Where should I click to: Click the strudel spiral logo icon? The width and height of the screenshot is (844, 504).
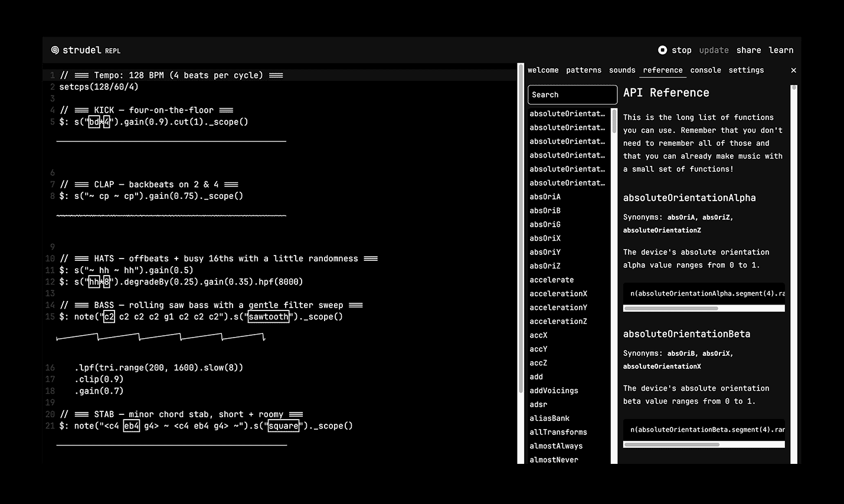(55, 50)
